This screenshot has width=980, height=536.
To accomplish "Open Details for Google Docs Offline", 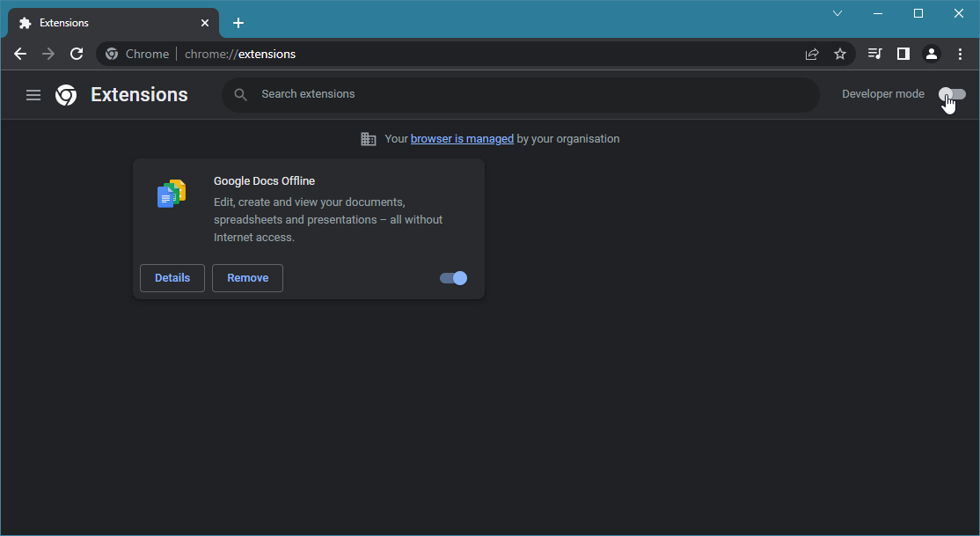I will coord(172,278).
